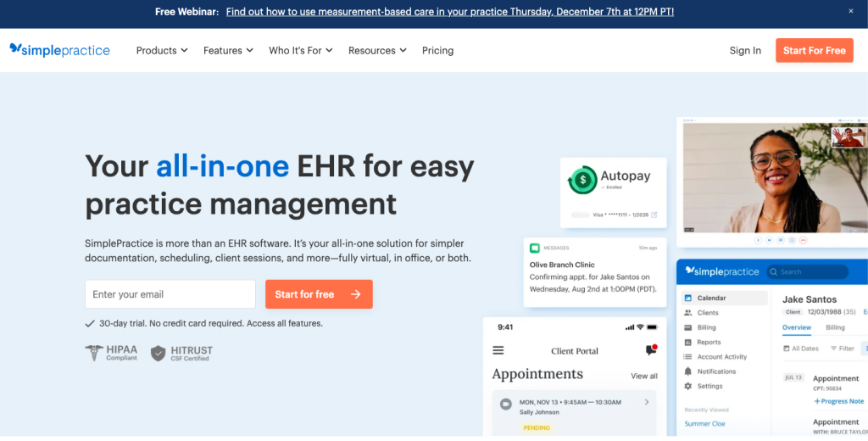Image resolution: width=868 pixels, height=441 pixels.
Task: Click the Clients people icon
Action: point(688,312)
